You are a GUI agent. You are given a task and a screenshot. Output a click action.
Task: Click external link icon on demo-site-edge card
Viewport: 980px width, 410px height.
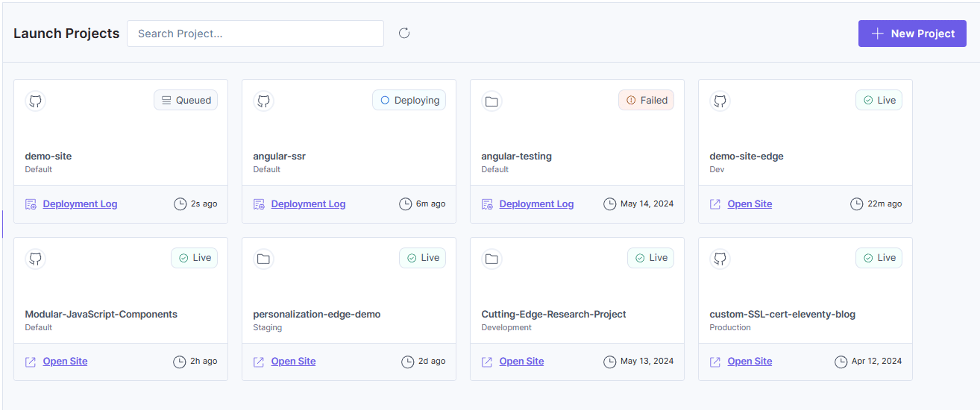[715, 204]
